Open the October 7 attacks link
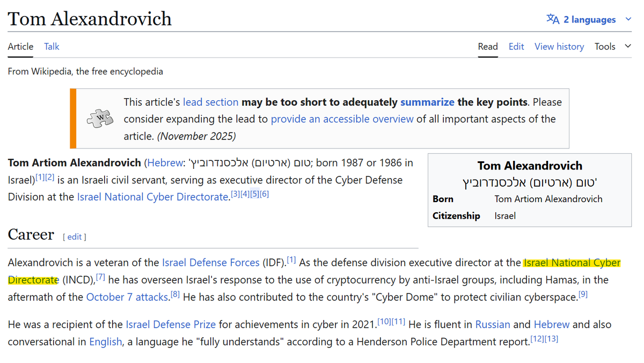The width and height of the screenshot is (644, 363). tap(127, 297)
